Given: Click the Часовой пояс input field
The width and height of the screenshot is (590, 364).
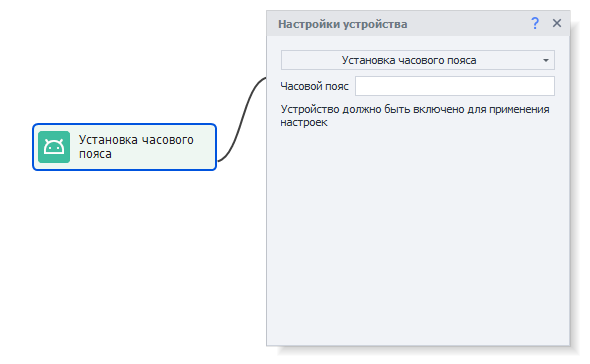Looking at the screenshot, I should [x=455, y=86].
